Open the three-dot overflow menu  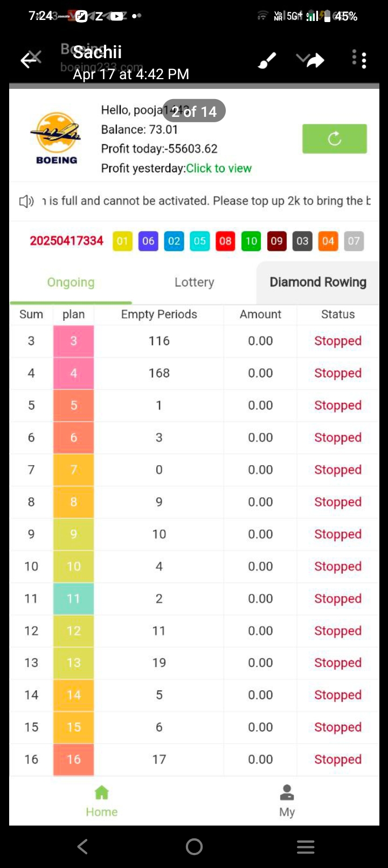coord(359,60)
